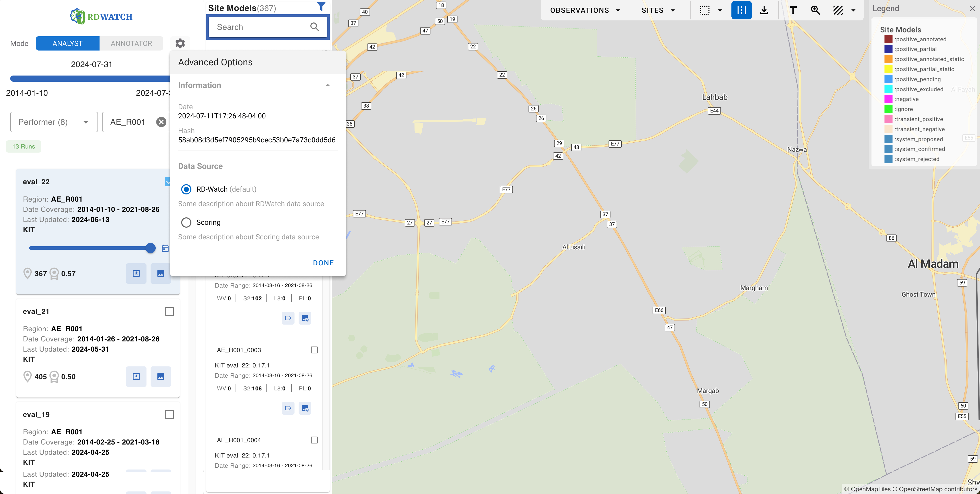Close the Legend panel
This screenshot has height=494, width=980.
(x=972, y=8)
